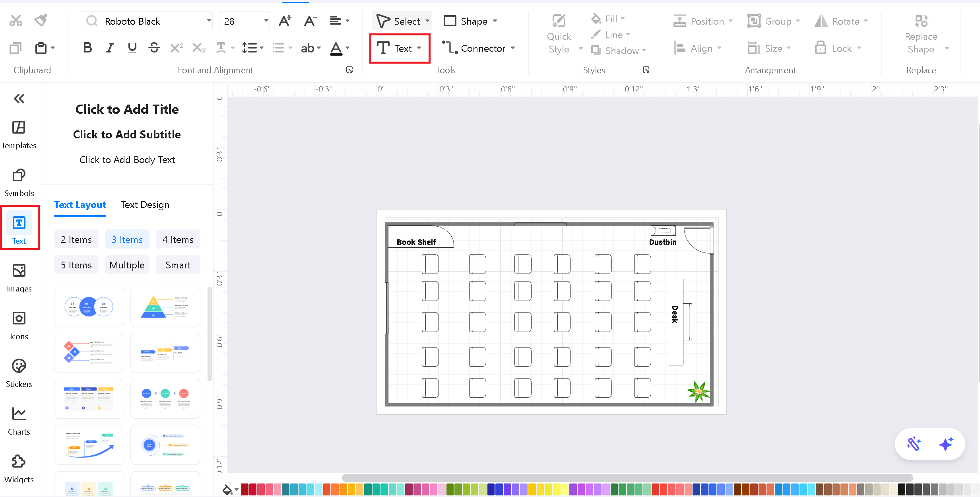Open the fill bucket color picker
The width and height of the screenshot is (980, 497).
[x=229, y=489]
